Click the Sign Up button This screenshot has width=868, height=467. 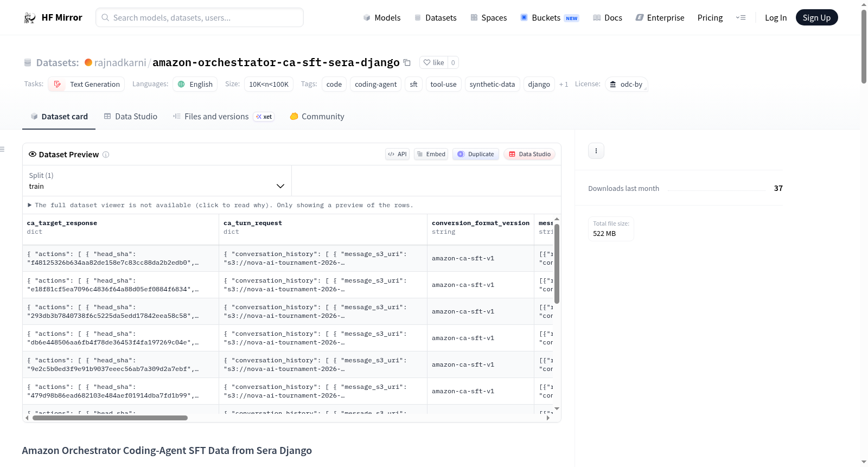click(817, 17)
